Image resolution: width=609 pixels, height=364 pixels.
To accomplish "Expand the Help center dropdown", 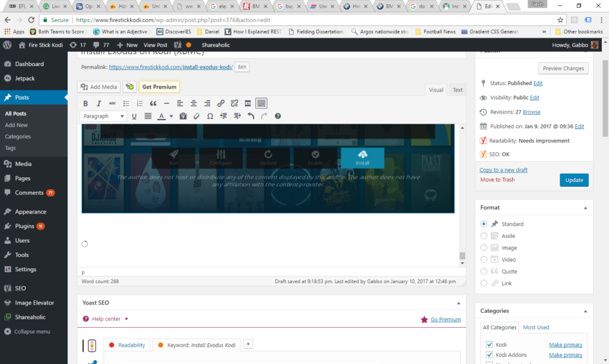I will coord(106,319).
